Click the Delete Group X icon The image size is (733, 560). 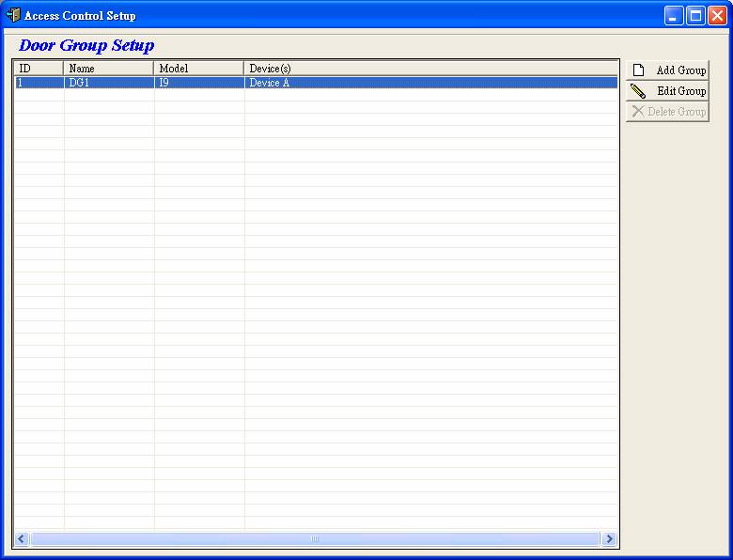coord(638,111)
